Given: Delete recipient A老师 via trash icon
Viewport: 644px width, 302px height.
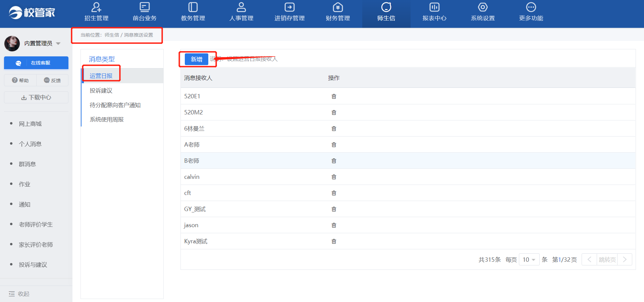Looking at the screenshot, I should point(334,145).
